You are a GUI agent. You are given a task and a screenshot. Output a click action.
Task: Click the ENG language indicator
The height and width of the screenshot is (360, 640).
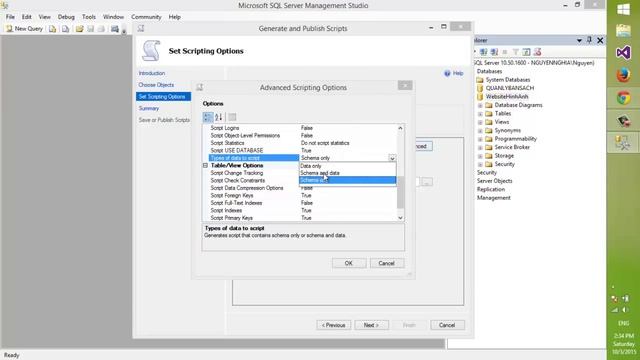coord(623,323)
